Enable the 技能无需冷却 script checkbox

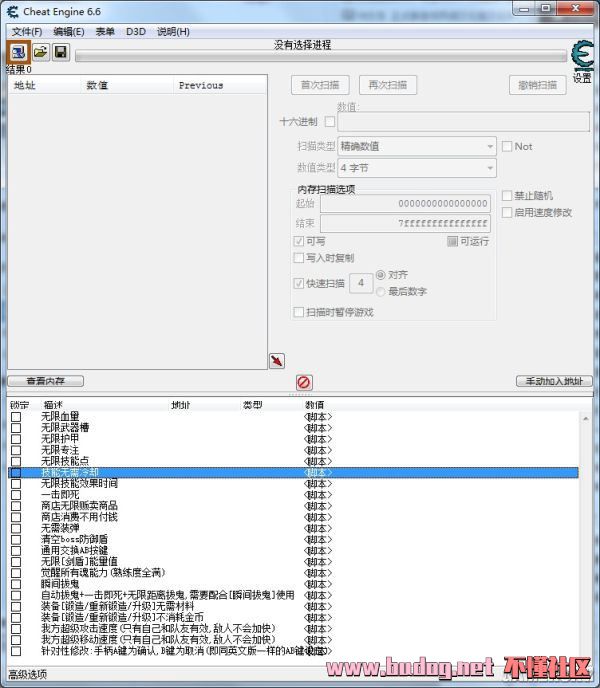point(16,473)
